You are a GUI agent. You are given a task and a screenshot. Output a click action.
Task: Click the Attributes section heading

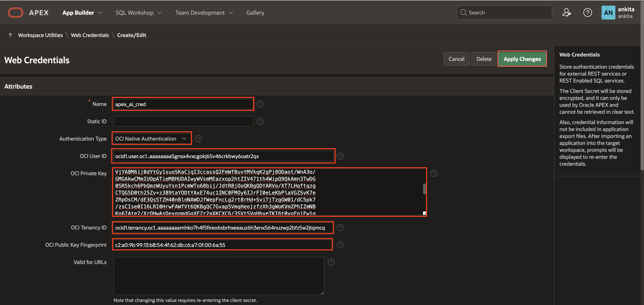coord(18,86)
